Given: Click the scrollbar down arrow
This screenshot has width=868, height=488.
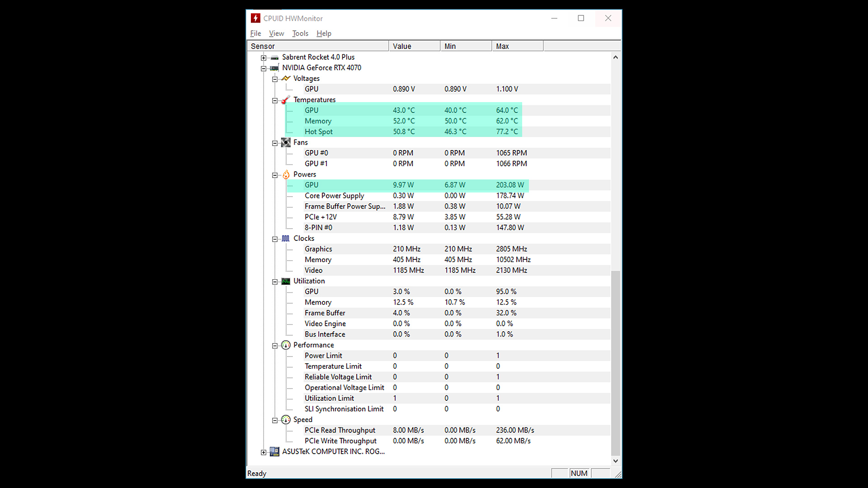Looking at the screenshot, I should pyautogui.click(x=615, y=461).
